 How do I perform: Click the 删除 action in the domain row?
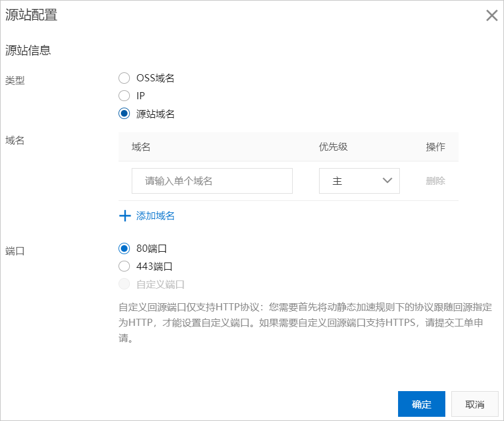pyautogui.click(x=436, y=181)
